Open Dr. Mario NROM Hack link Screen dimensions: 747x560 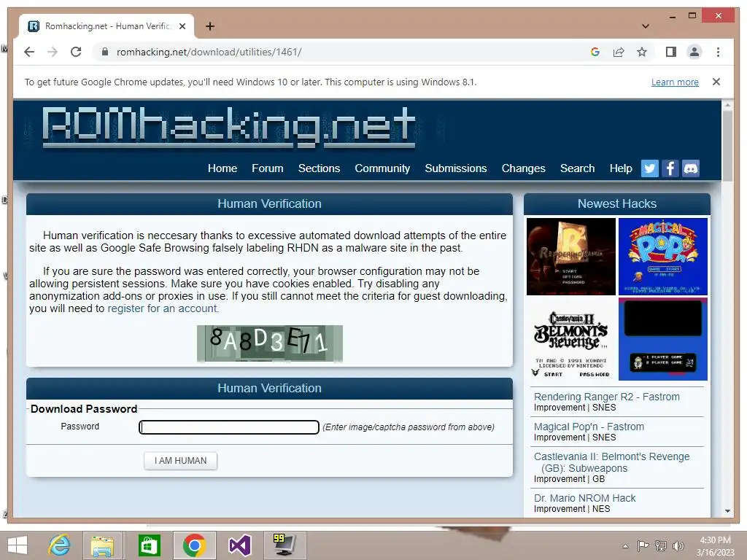584,498
